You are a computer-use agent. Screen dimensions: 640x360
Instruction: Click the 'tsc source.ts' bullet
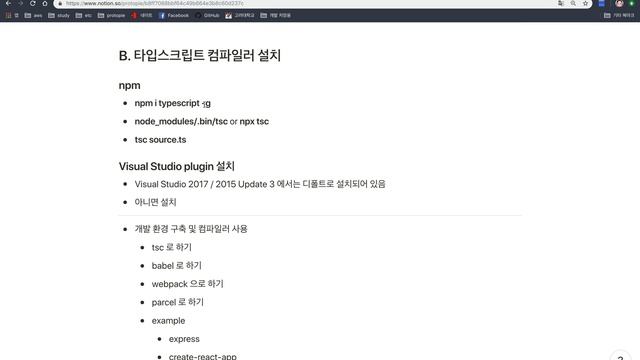click(160, 140)
